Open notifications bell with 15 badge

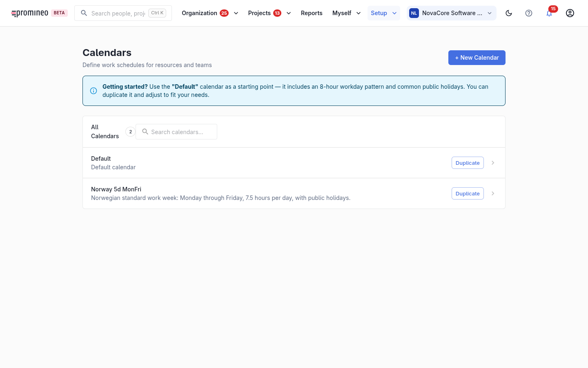(x=549, y=13)
